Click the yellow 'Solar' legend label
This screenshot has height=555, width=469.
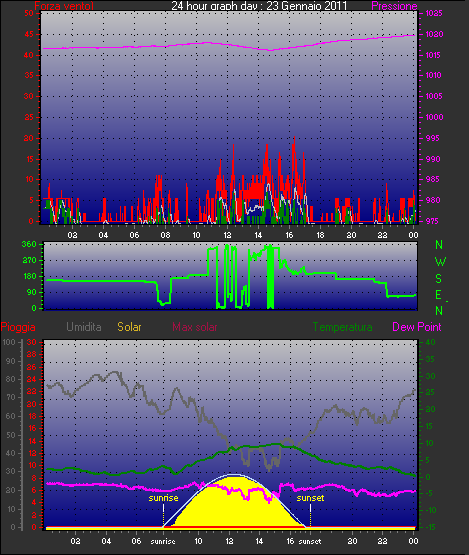tap(129, 327)
